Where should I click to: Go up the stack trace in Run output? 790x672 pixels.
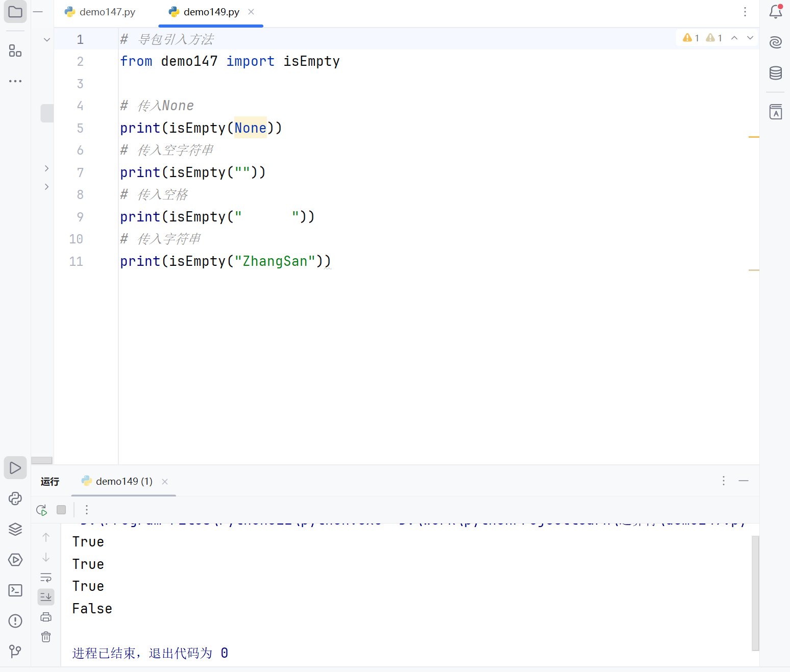click(x=46, y=537)
